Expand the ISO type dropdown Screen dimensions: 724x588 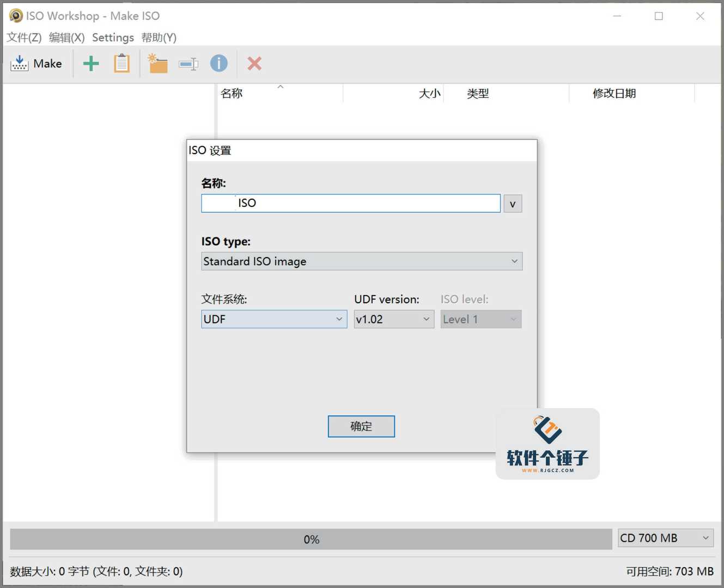click(x=362, y=261)
